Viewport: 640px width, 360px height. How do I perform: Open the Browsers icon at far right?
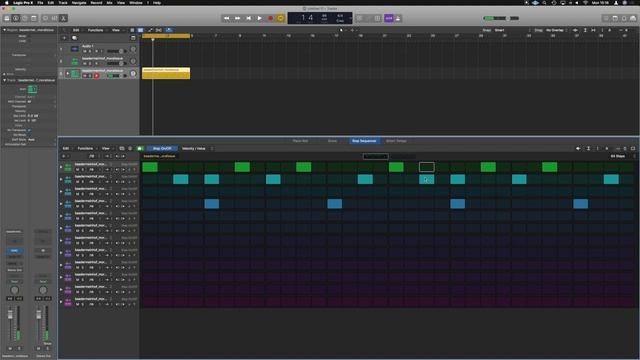tap(633, 18)
